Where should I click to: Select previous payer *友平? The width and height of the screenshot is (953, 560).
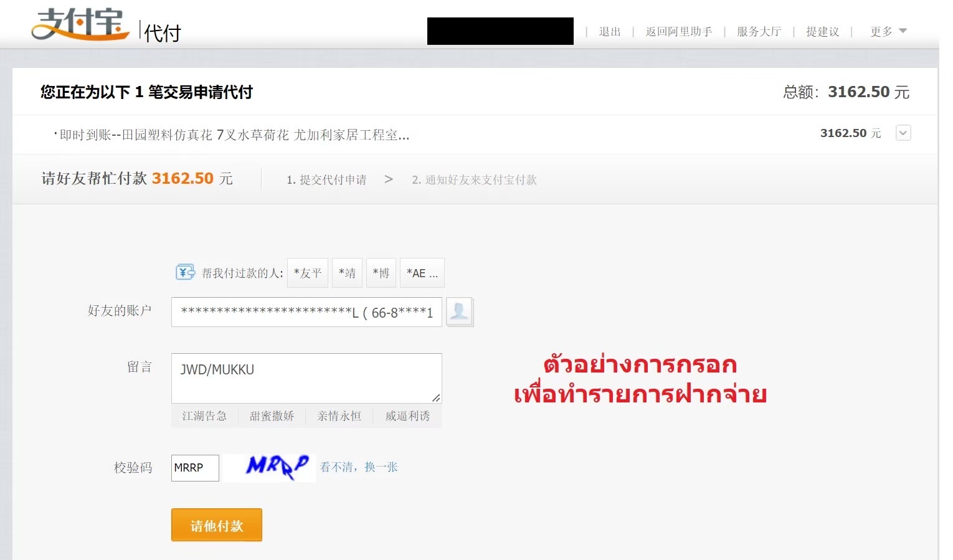[308, 273]
